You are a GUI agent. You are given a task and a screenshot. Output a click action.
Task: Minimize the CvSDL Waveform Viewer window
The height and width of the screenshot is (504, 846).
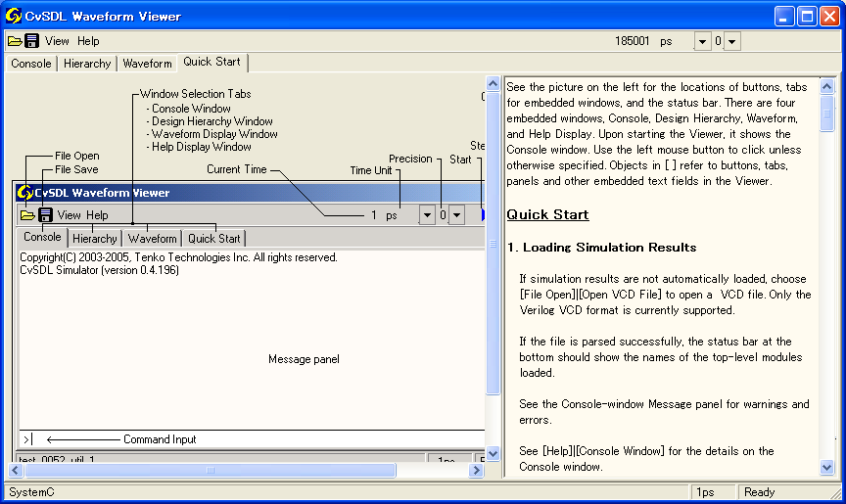coord(784,17)
